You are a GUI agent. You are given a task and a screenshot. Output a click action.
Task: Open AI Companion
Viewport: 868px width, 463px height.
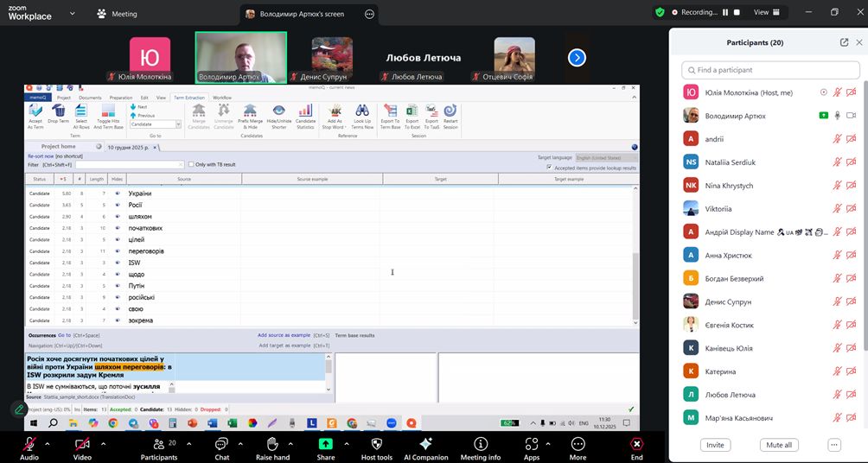click(425, 444)
